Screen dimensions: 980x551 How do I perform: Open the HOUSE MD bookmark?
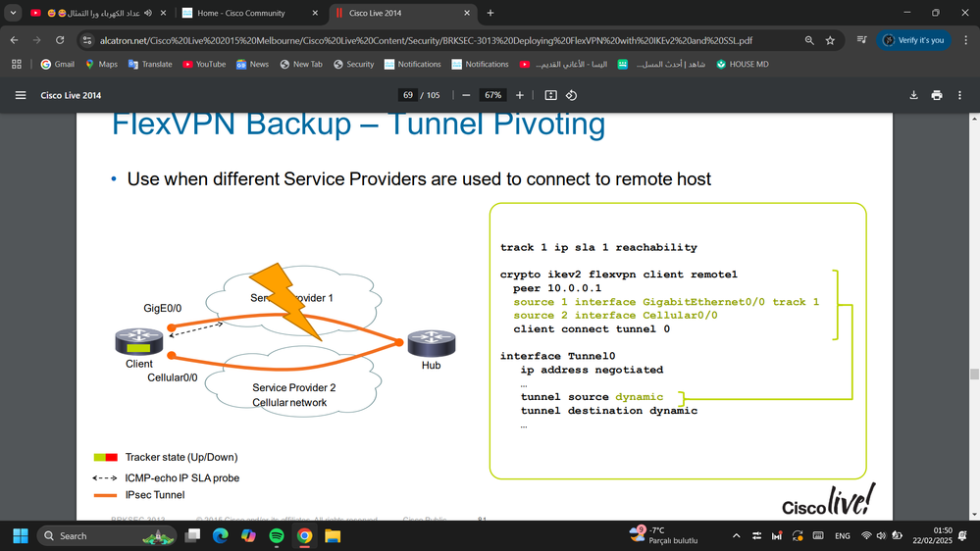pos(743,64)
